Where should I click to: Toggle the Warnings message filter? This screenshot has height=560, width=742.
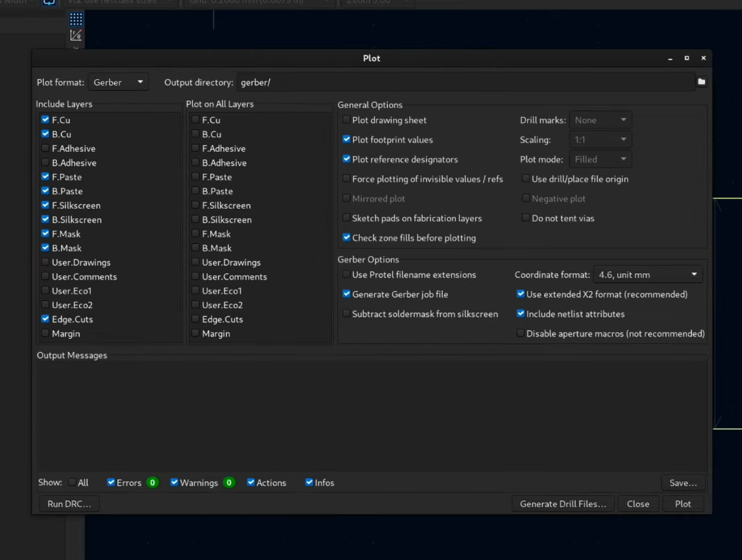[175, 483]
